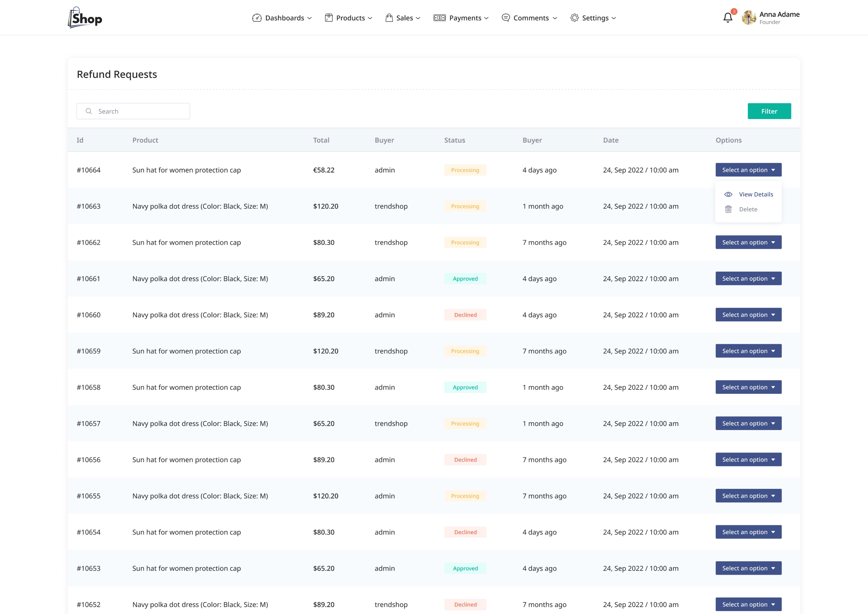
Task: Click the trash icon next to Delete
Action: pyautogui.click(x=728, y=209)
